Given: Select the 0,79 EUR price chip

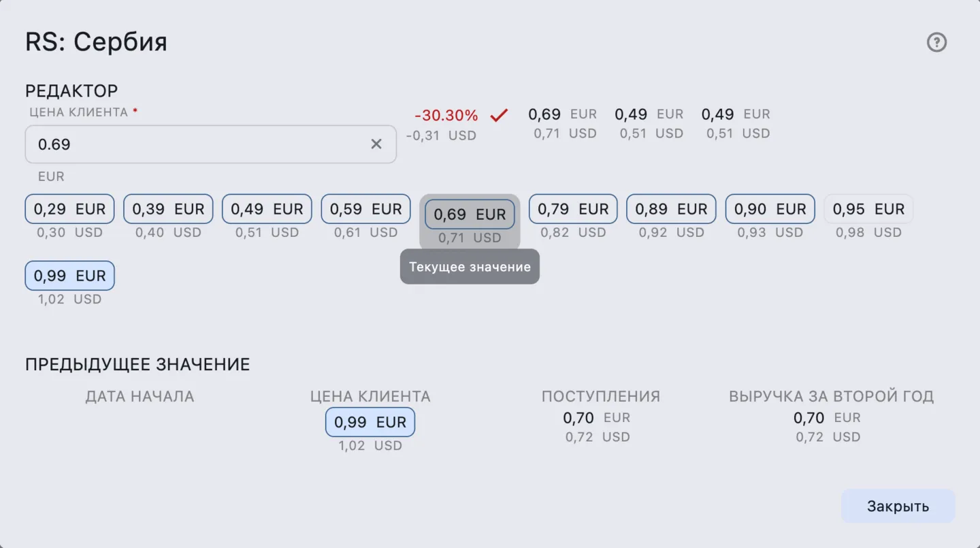Looking at the screenshot, I should [x=573, y=209].
